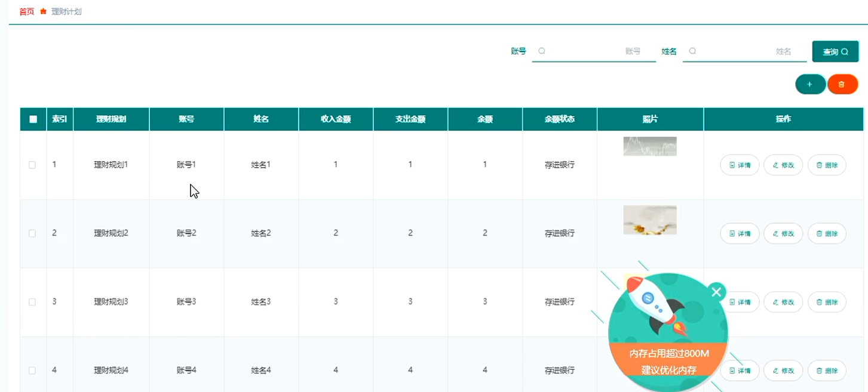Click the orange trash icon above the table
This screenshot has height=392, width=868.
tap(843, 84)
